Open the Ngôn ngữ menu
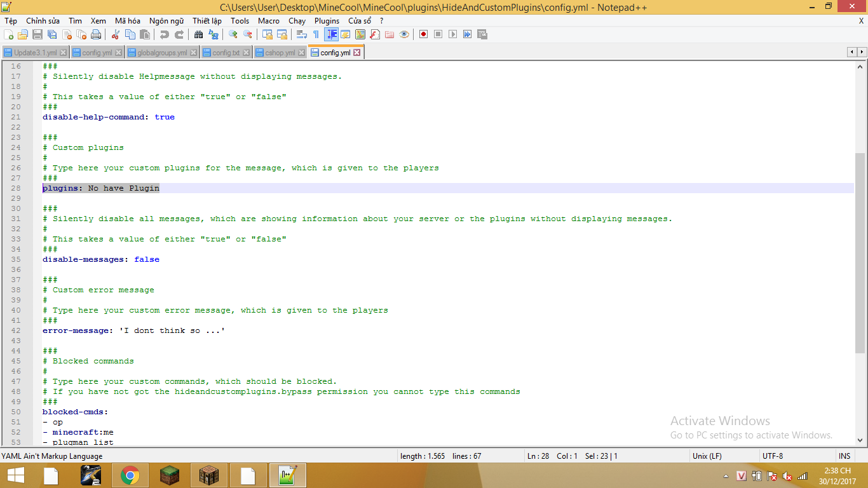This screenshot has width=868, height=488. point(168,21)
